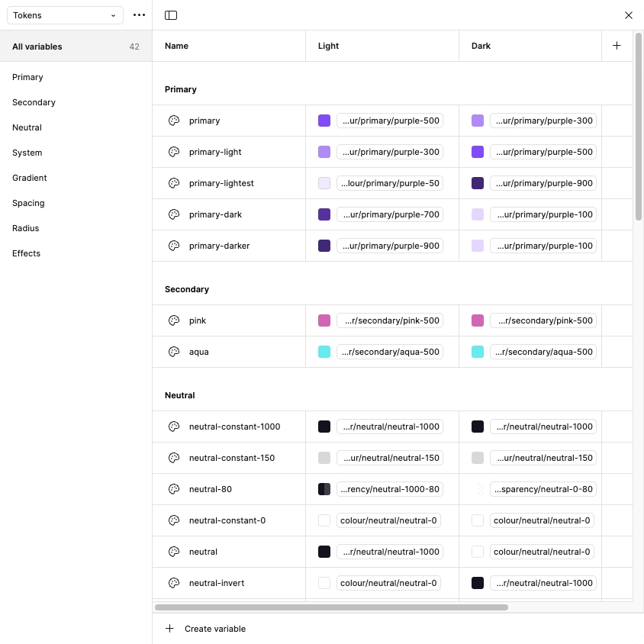The image size is (644, 644).
Task: Open the Tokens collection dropdown
Action: pyautogui.click(x=65, y=15)
